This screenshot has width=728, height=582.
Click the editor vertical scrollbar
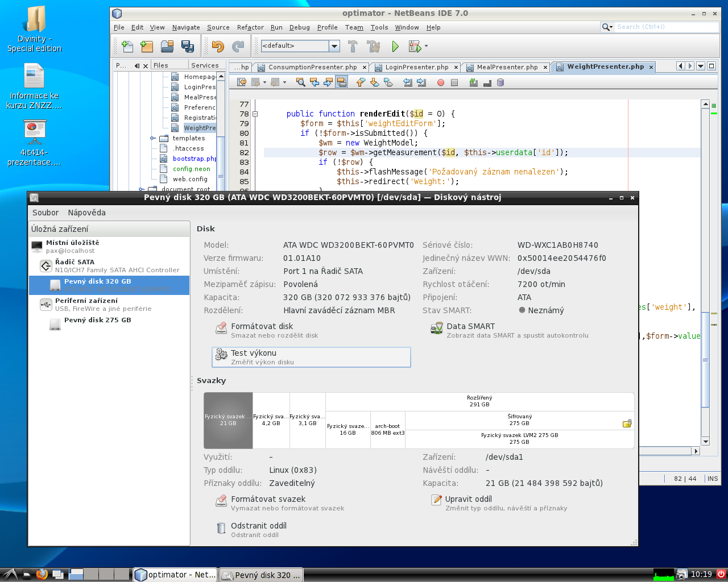click(705, 273)
